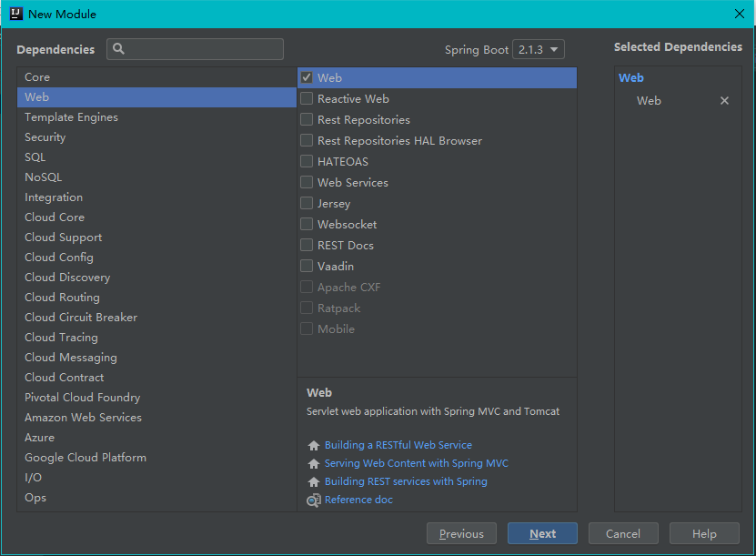Select the Pivotal Cloud Foundry category

point(156,398)
